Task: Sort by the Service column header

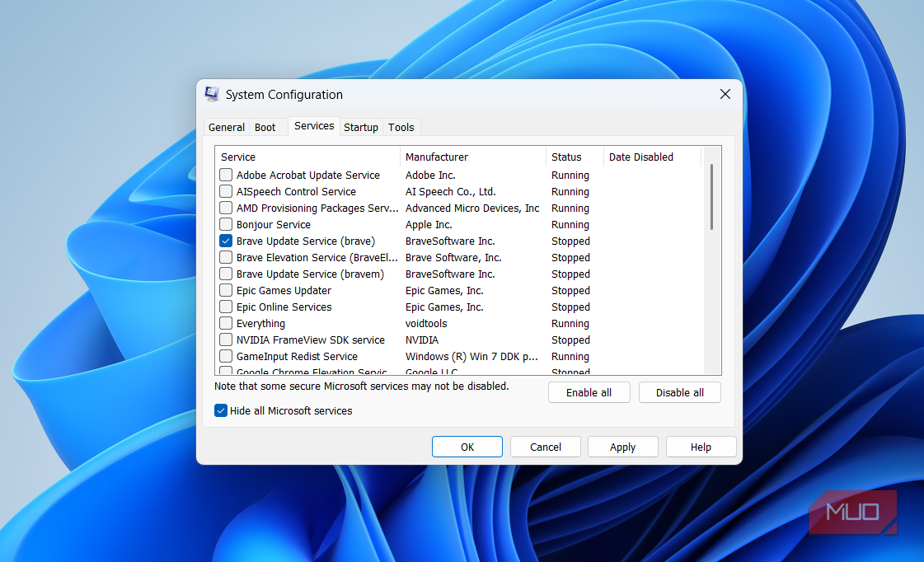Action: pos(307,157)
